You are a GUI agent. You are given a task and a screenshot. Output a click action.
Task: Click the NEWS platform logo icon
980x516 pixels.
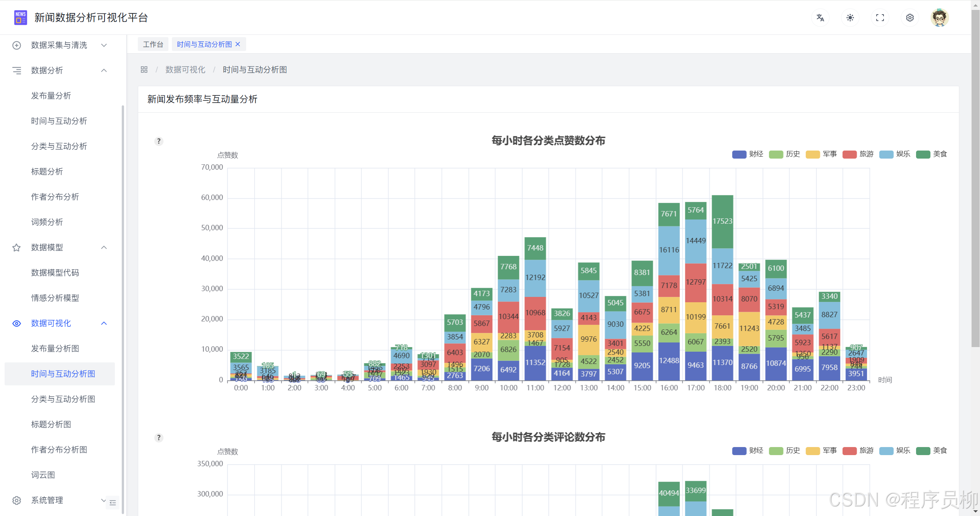tap(20, 18)
